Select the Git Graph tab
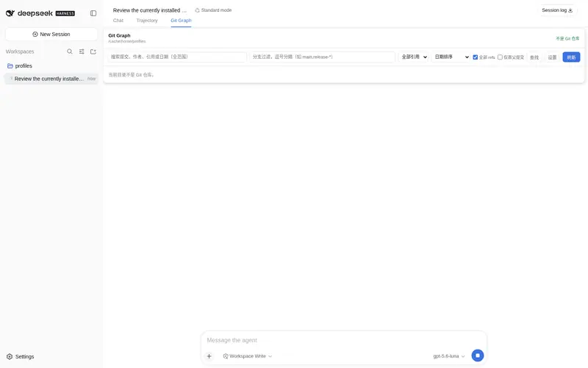This screenshot has height=368, width=588. click(x=181, y=21)
